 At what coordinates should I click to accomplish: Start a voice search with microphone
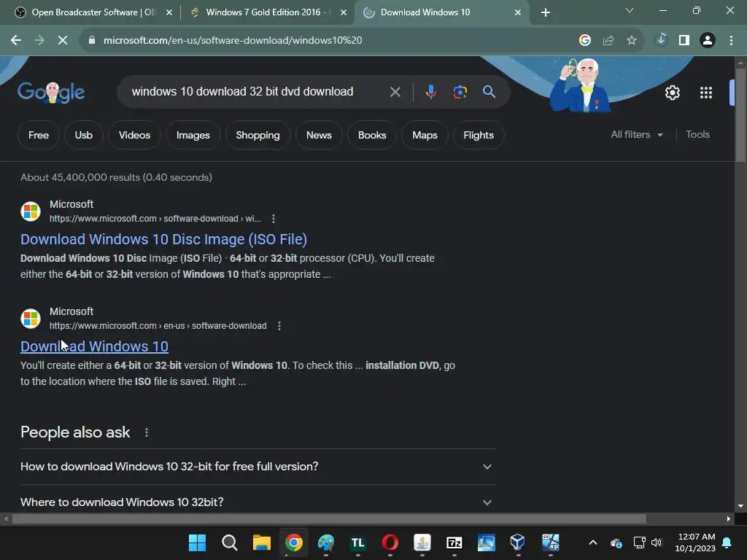coord(430,92)
